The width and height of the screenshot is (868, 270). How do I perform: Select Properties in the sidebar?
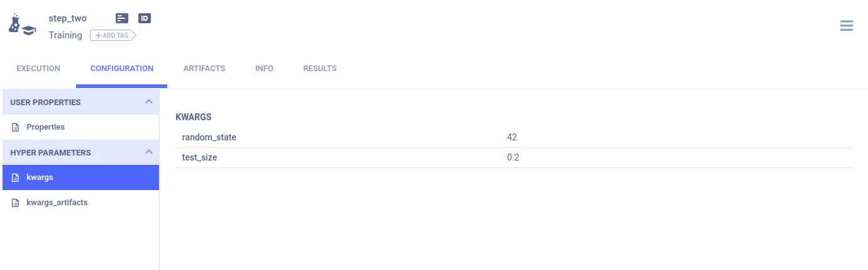click(x=45, y=127)
